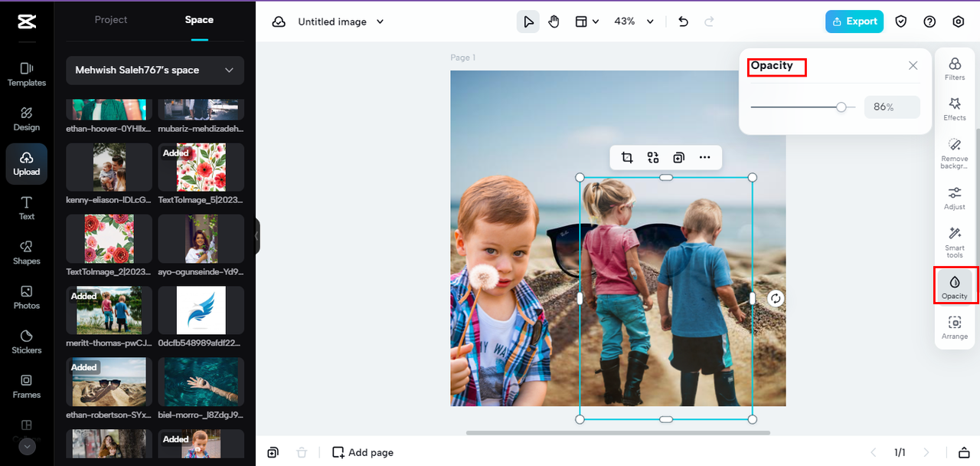Switch to the Space tab
This screenshot has width=980, height=466.
(199, 20)
